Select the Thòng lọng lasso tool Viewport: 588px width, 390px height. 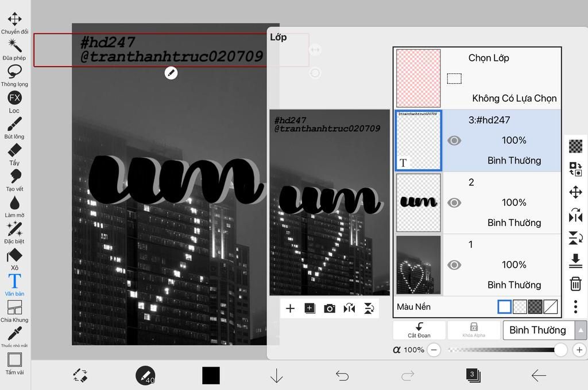14,75
